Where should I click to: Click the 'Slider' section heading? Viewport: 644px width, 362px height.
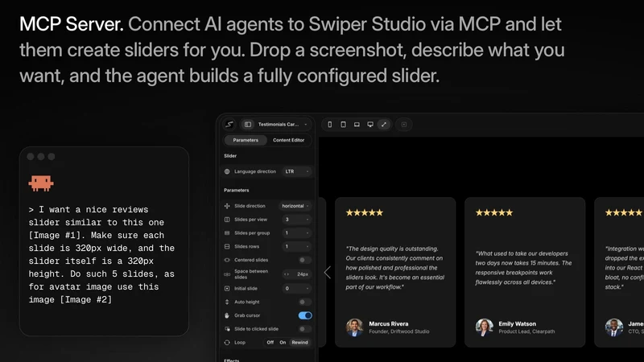(230, 156)
